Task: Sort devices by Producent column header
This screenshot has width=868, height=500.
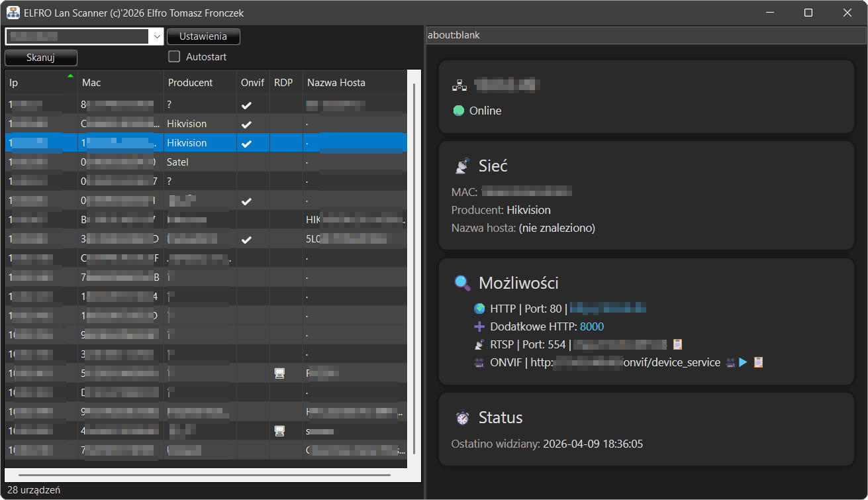Action: 191,83
